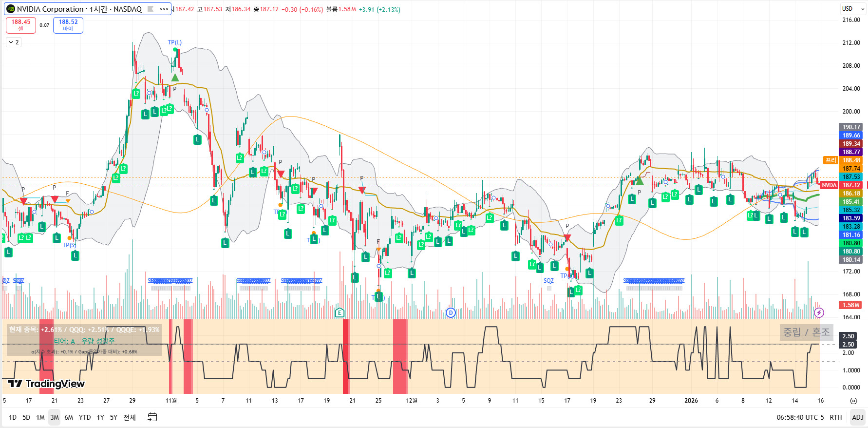Click the orange 프리 pre-market tag
Viewport: 868px width, 428px height.
point(830,160)
